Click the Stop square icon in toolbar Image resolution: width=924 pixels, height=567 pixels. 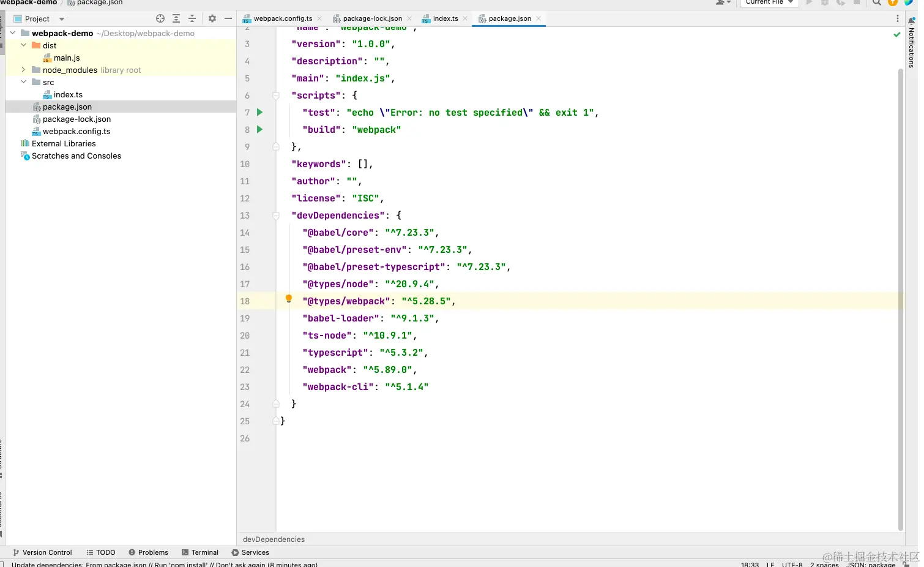click(857, 2)
